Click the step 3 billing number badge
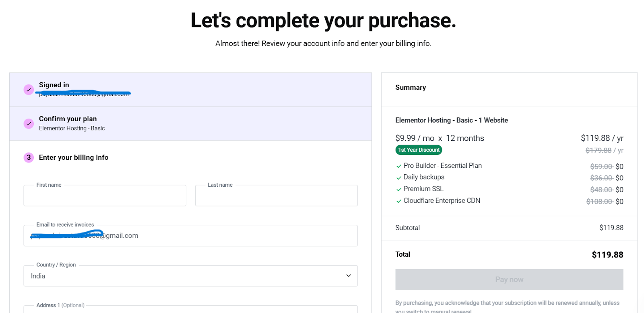Image resolution: width=644 pixels, height=313 pixels. 29,157
